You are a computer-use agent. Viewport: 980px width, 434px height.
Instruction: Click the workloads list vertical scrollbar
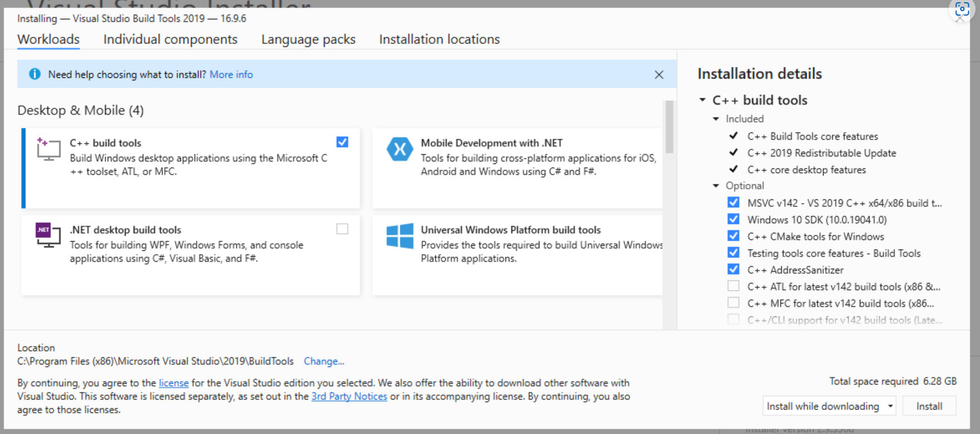pyautogui.click(x=669, y=127)
